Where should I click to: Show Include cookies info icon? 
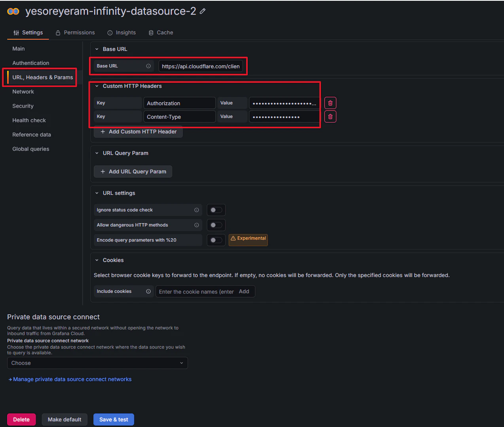(148, 292)
